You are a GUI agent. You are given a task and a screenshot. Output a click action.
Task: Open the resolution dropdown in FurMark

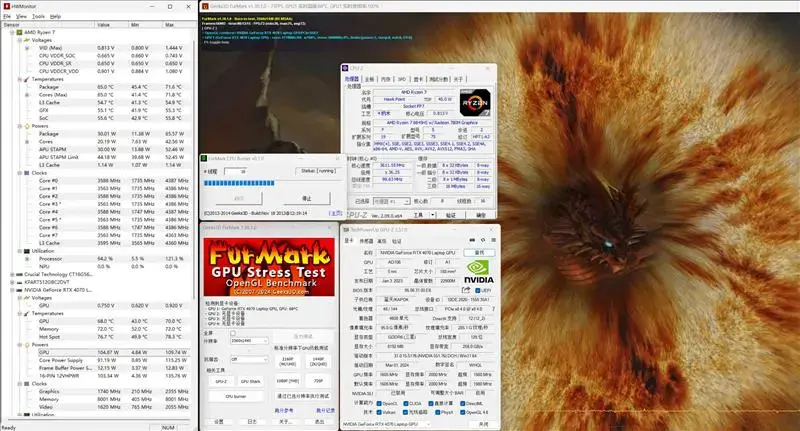(x=249, y=340)
